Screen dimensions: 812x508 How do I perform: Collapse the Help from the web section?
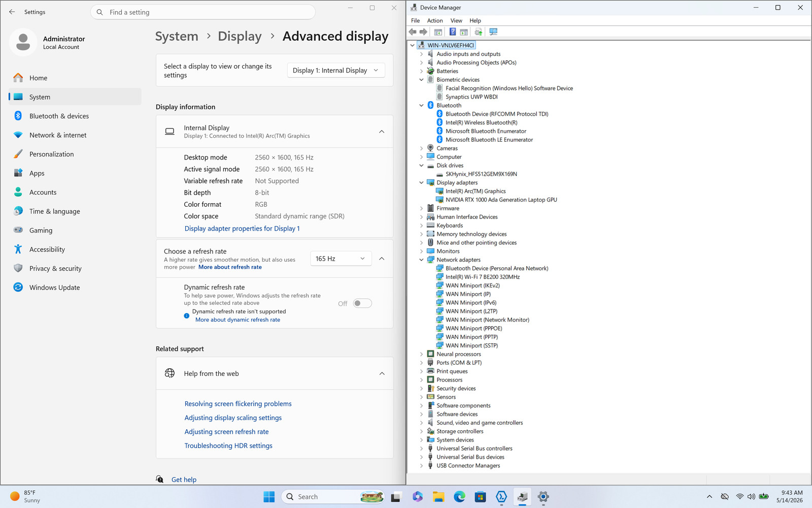382,373
